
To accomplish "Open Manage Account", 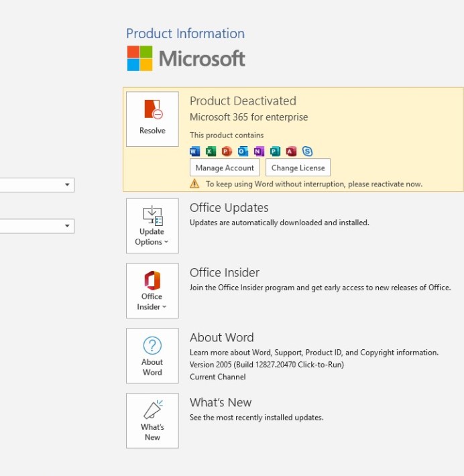I will [x=225, y=168].
